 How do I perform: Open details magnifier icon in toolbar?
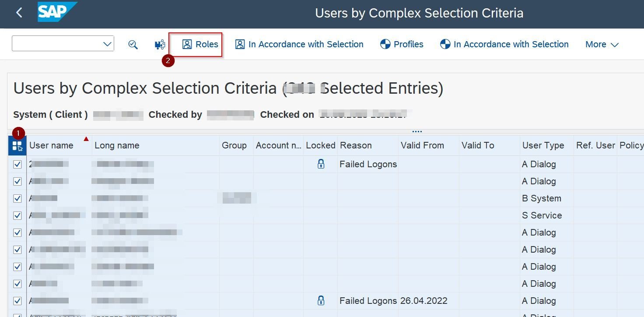[x=133, y=44]
